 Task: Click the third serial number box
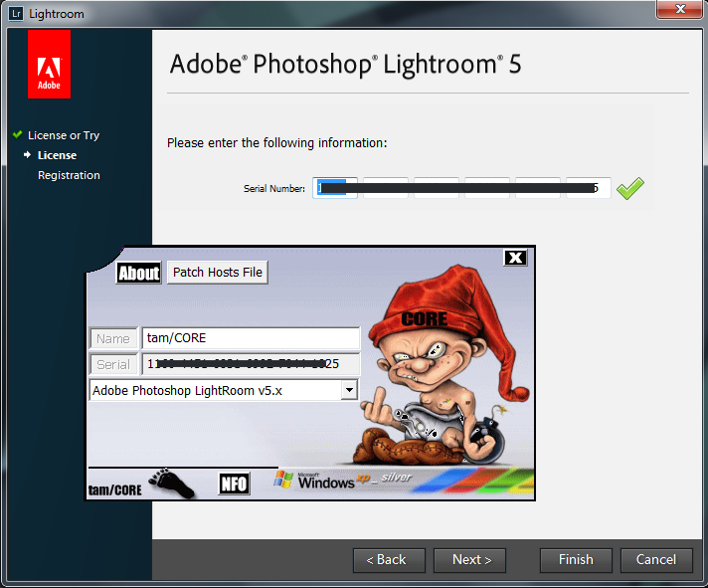coord(437,188)
